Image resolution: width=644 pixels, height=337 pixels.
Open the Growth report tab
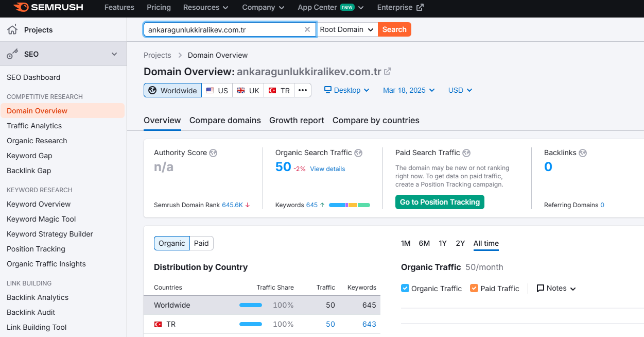(x=297, y=120)
